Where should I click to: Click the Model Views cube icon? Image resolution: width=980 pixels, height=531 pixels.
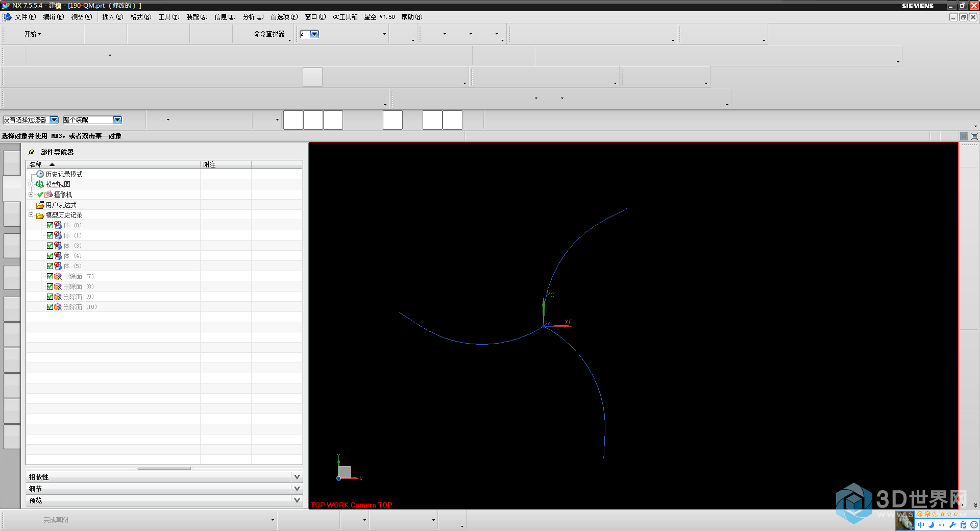click(x=40, y=184)
